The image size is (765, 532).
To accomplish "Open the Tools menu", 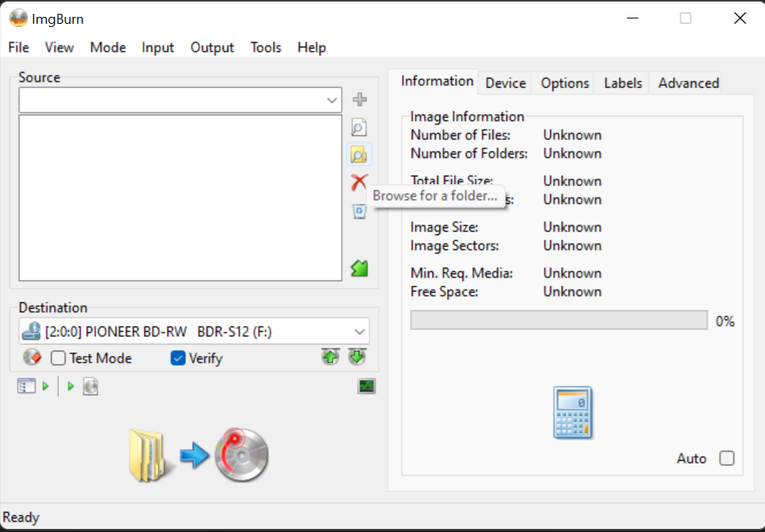I will [x=266, y=48].
